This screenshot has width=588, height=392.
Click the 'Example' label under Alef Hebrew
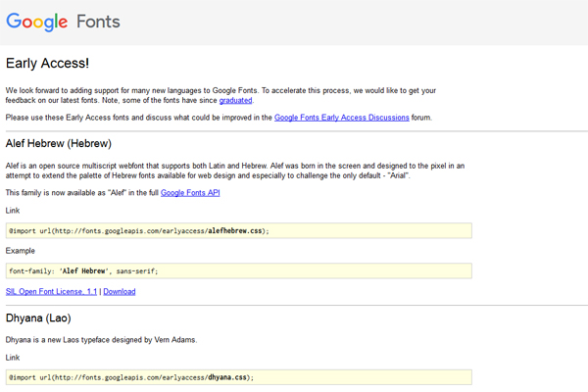point(21,251)
